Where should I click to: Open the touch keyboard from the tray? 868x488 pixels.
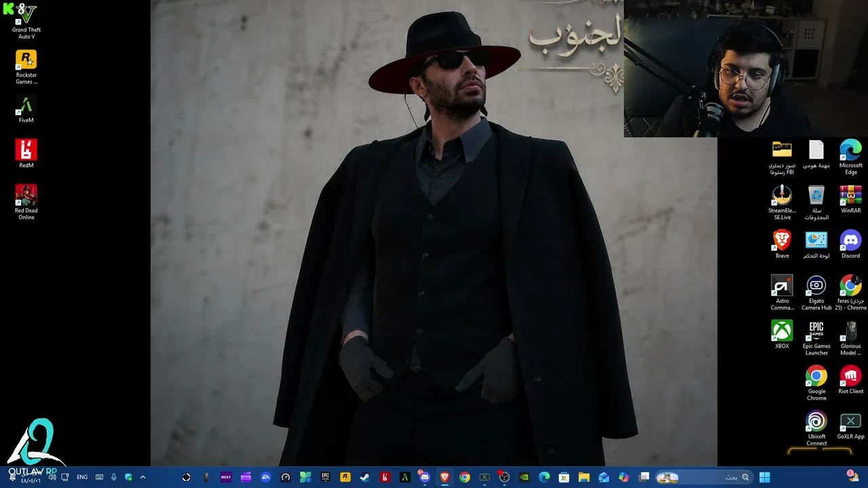(x=99, y=477)
